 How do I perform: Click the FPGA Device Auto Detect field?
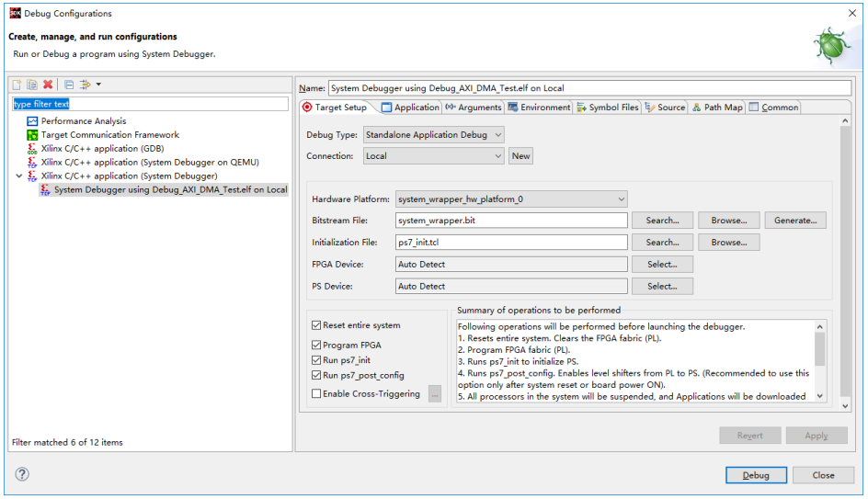(511, 265)
